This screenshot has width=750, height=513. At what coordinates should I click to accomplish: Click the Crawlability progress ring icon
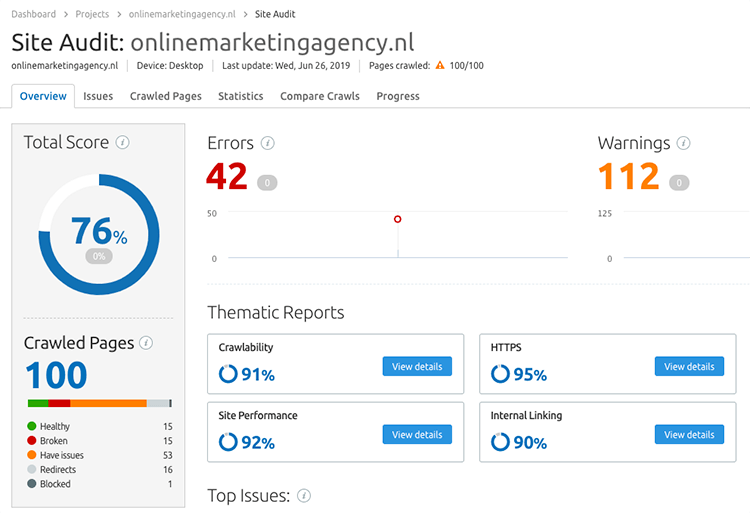tap(228, 374)
